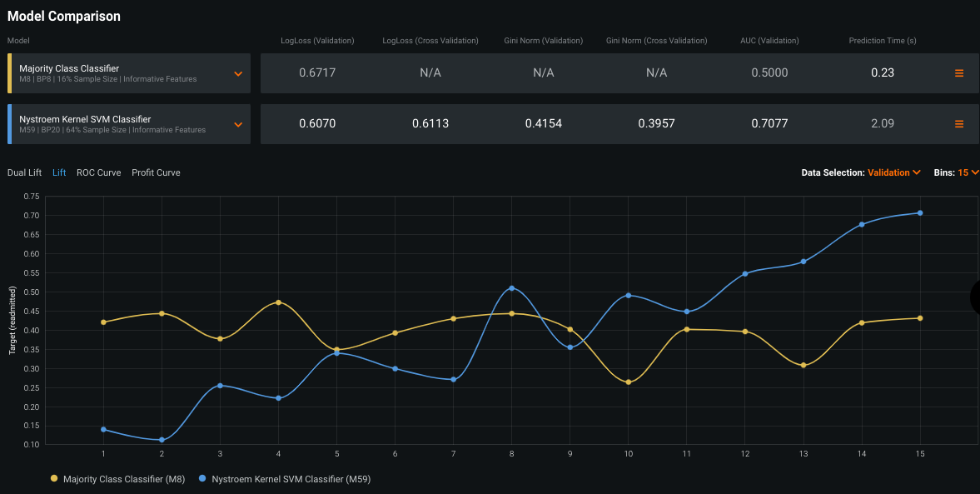The image size is (980, 494).
Task: Click the yellow legend dot for M8
Action: pos(55,479)
